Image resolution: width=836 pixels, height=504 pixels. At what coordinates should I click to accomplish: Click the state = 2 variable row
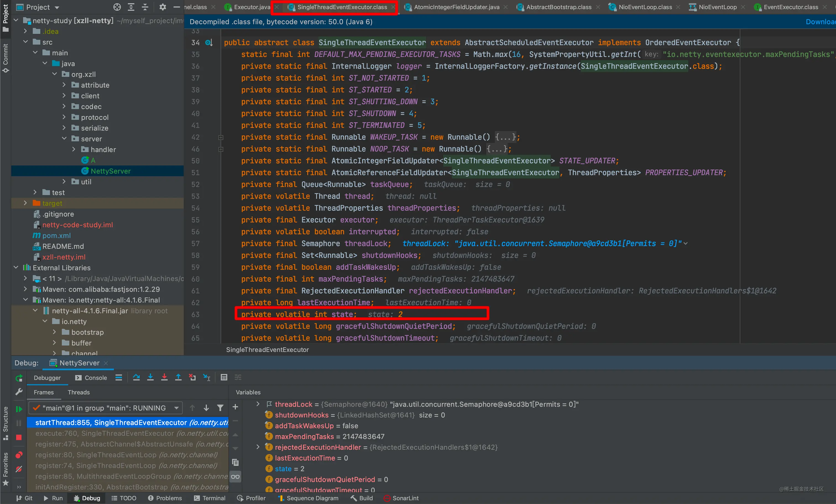point(289,469)
